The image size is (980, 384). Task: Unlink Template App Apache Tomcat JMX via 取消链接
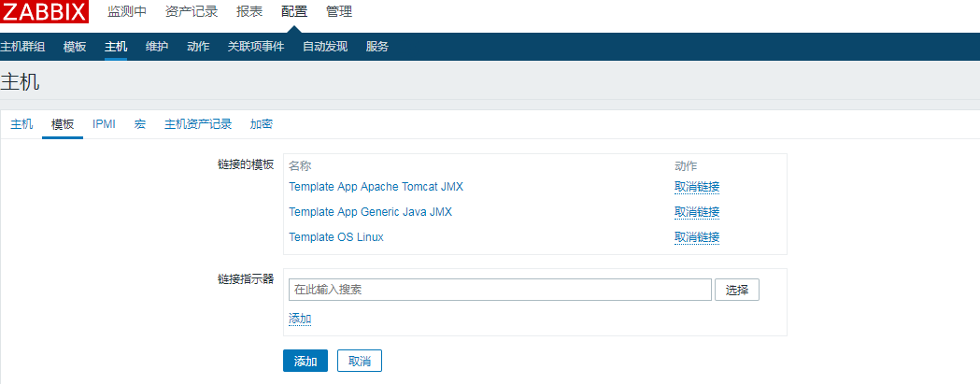tap(697, 186)
